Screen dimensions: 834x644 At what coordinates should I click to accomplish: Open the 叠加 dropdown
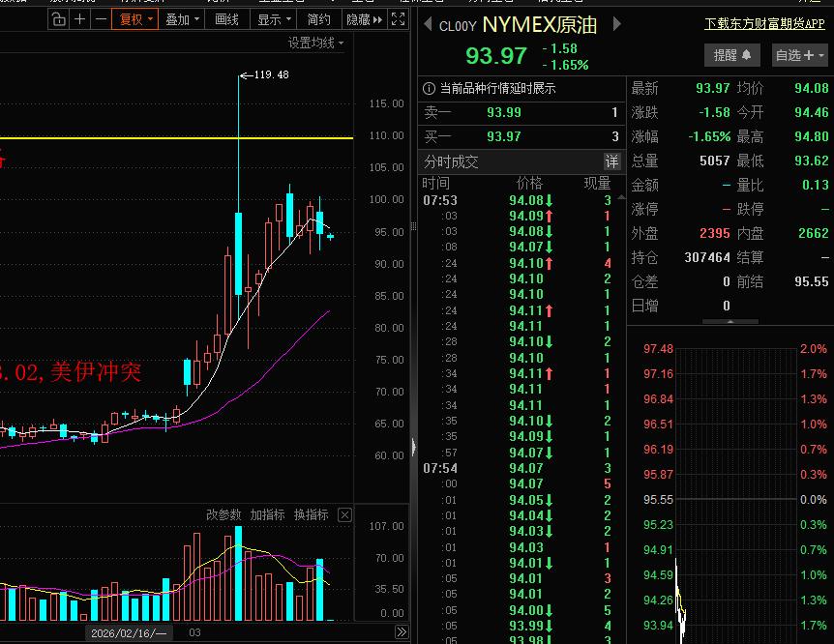[182, 19]
